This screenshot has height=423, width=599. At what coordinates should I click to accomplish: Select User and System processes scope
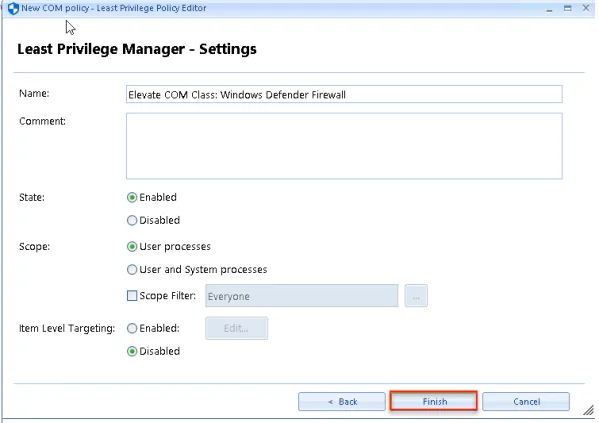(132, 269)
